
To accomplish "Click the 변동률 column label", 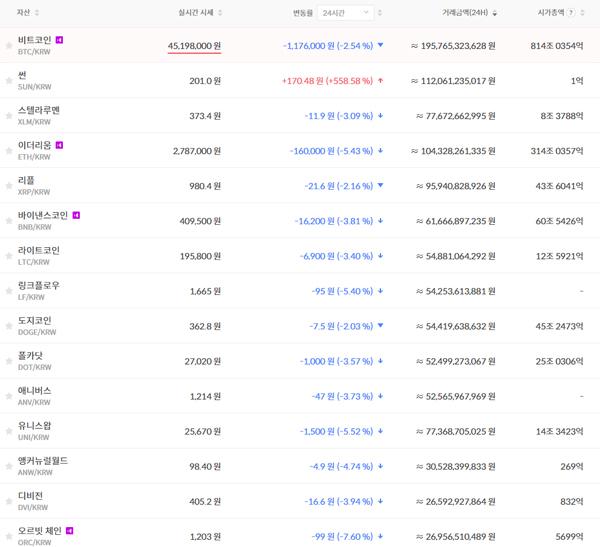I will [303, 13].
